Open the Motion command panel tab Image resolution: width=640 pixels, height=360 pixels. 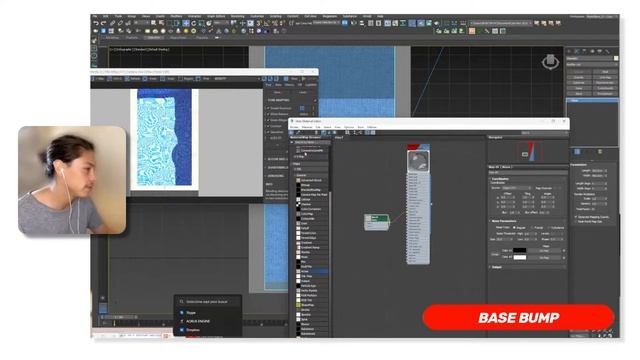pyautogui.click(x=592, y=51)
